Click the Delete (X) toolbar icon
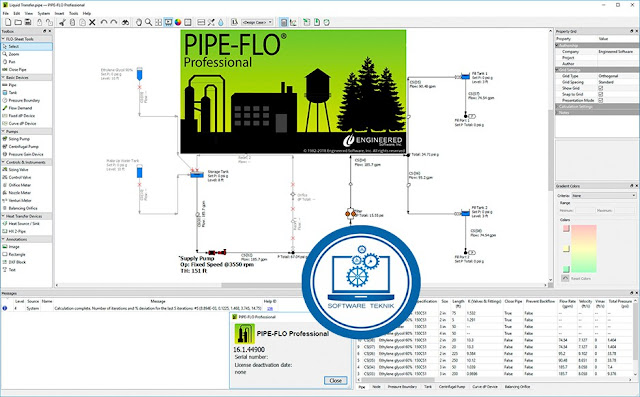 point(92,22)
